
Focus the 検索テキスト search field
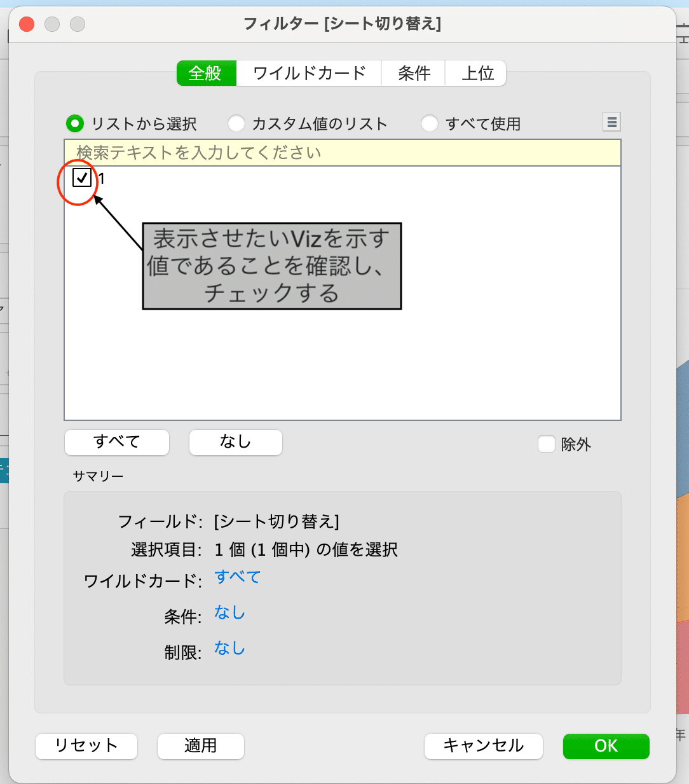coord(343,153)
